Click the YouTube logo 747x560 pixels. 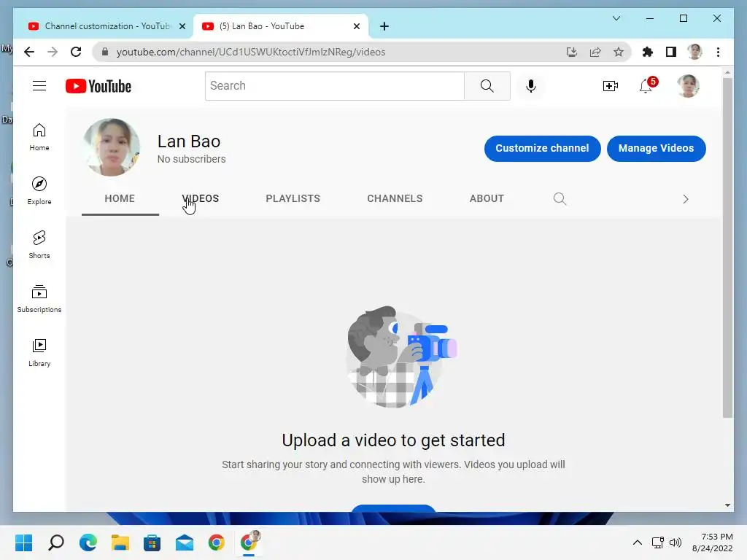click(98, 86)
